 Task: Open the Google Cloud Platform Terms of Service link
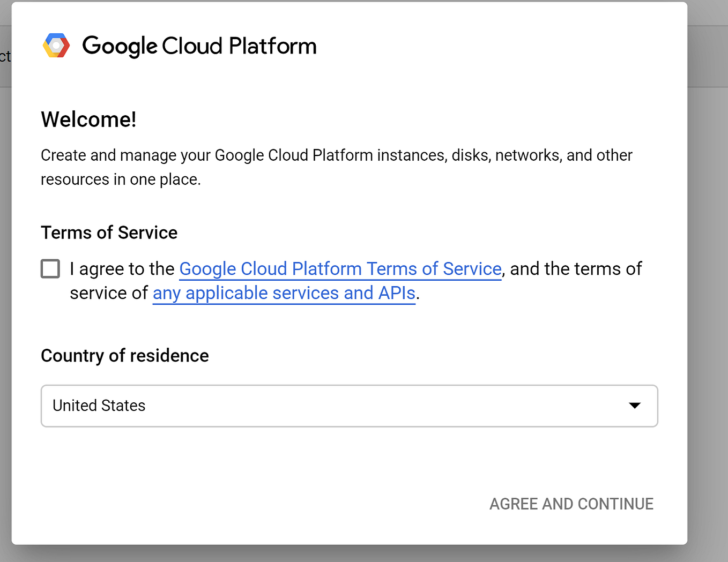tap(340, 269)
